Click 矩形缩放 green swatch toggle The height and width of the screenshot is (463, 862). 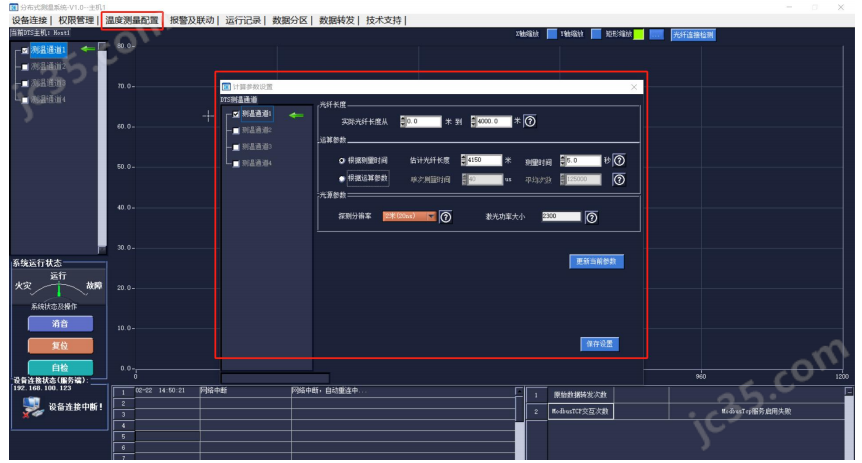(x=639, y=34)
